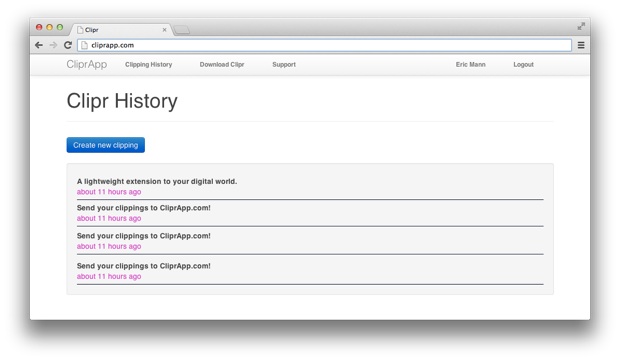Click the red window close button
Viewport: 619px width, 361px height.
pyautogui.click(x=39, y=27)
